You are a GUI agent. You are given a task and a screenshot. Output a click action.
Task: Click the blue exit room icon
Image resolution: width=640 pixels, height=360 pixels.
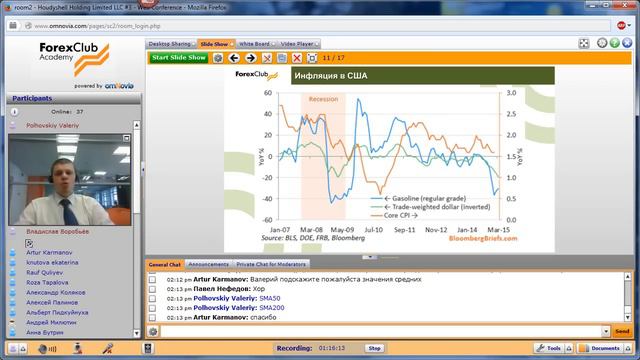click(627, 43)
